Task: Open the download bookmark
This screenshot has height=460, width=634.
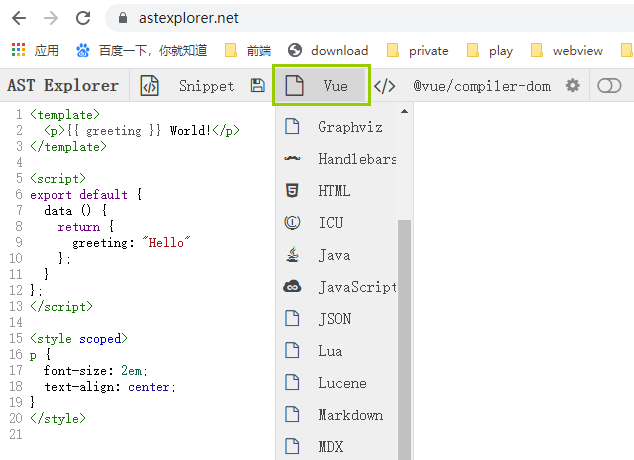Action: click(x=328, y=51)
